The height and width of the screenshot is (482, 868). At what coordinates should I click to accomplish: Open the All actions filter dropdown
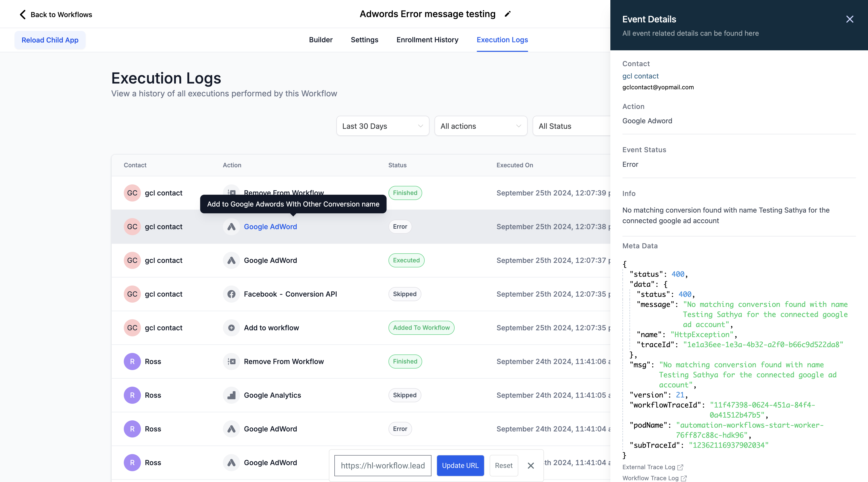coord(481,126)
